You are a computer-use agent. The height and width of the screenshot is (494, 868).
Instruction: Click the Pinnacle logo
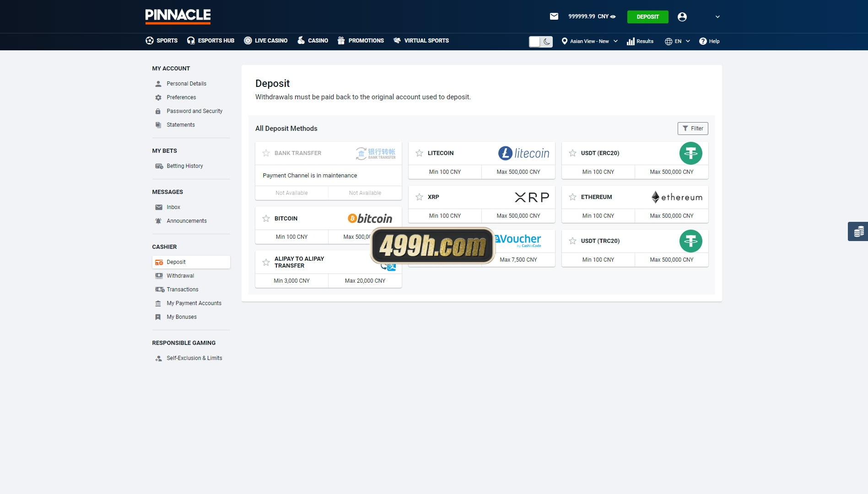pos(178,16)
